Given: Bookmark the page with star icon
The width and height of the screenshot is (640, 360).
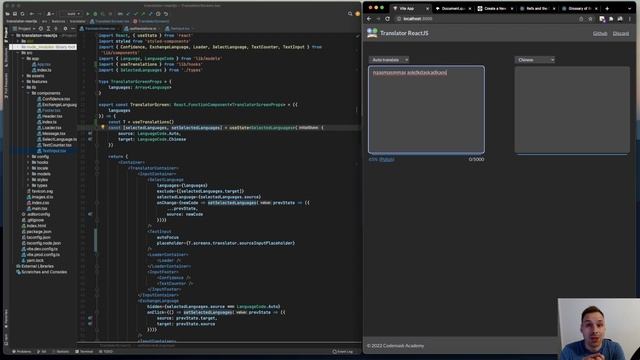Looking at the screenshot, I should click(x=590, y=19).
